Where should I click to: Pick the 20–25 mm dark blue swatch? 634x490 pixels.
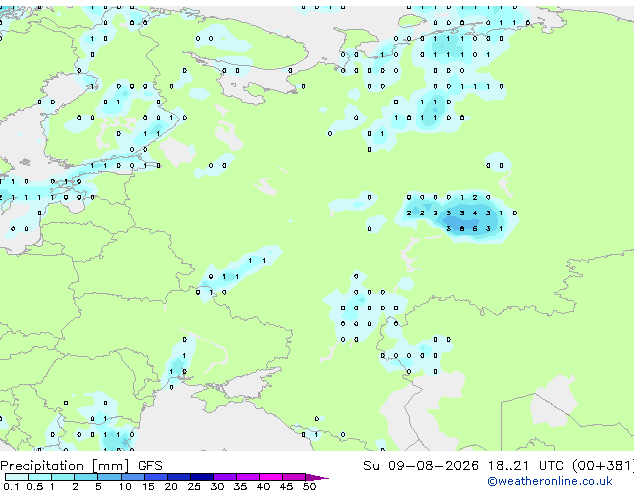179,477
